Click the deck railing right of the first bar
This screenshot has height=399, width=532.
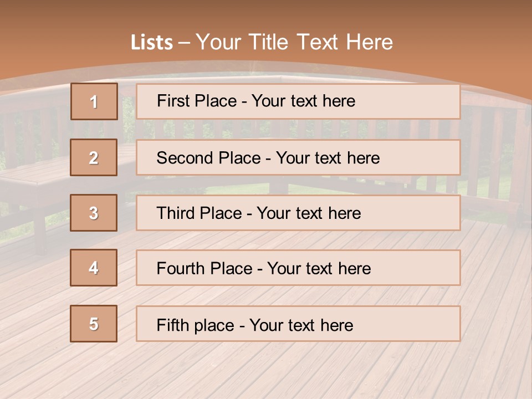click(493, 127)
